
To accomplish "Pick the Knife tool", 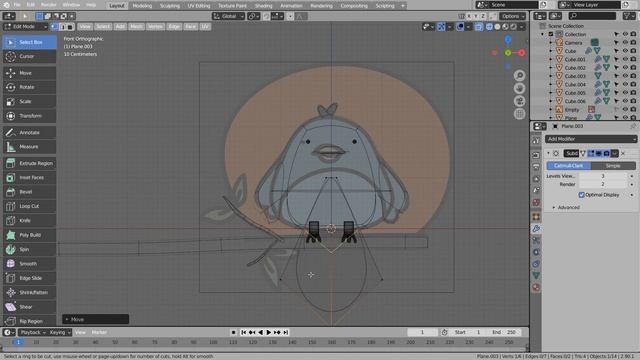I will (x=29, y=220).
